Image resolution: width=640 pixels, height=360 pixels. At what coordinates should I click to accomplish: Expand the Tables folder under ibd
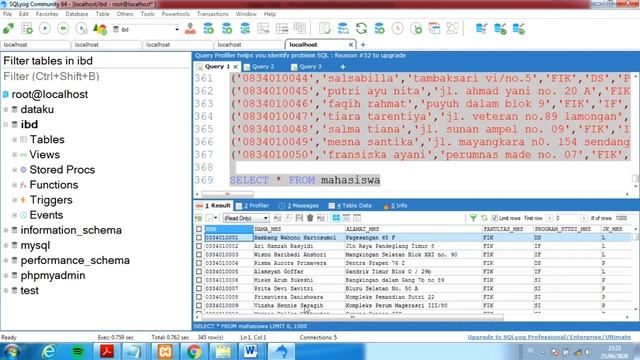point(14,140)
